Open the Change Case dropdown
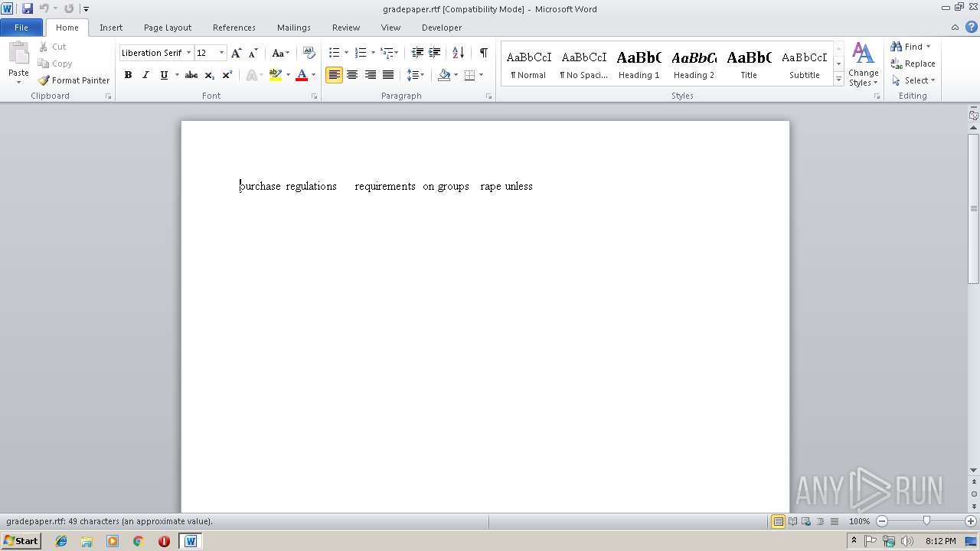 281,53
